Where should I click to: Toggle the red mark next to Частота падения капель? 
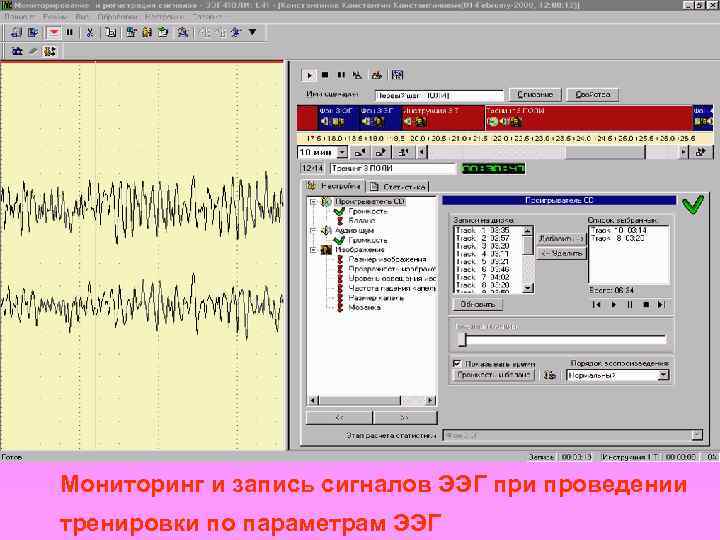point(340,288)
